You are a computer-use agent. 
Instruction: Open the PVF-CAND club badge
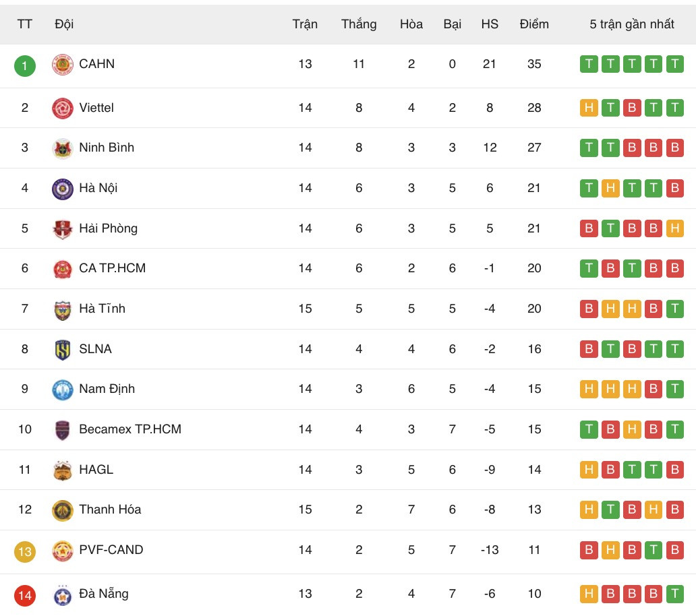click(63, 551)
